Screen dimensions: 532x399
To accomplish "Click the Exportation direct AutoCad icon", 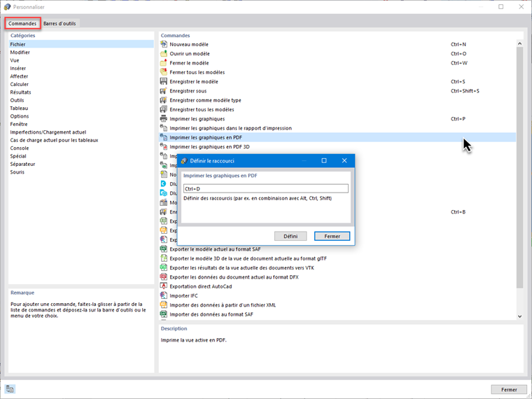I will pyautogui.click(x=164, y=286).
